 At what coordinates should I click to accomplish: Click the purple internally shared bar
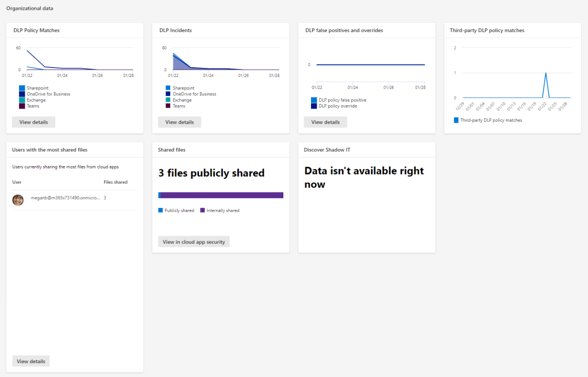pyautogui.click(x=221, y=195)
